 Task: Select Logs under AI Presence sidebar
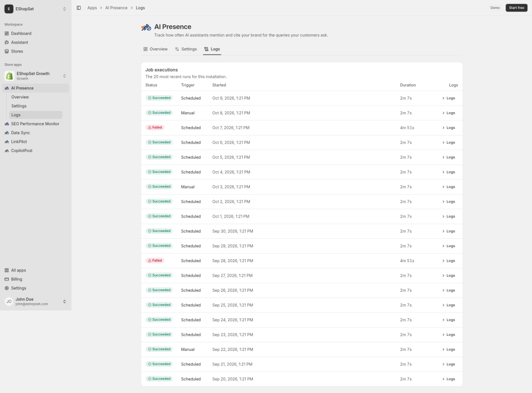click(36, 115)
